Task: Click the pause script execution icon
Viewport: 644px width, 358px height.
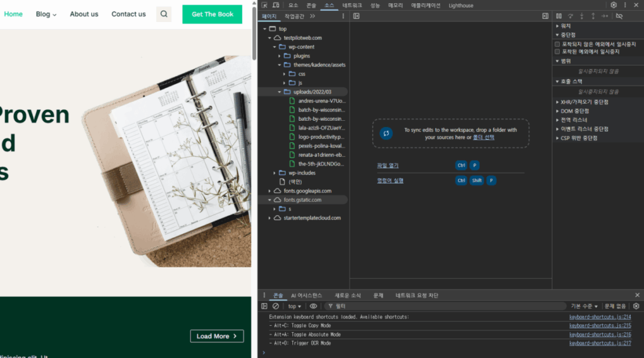Action: pyautogui.click(x=559, y=16)
